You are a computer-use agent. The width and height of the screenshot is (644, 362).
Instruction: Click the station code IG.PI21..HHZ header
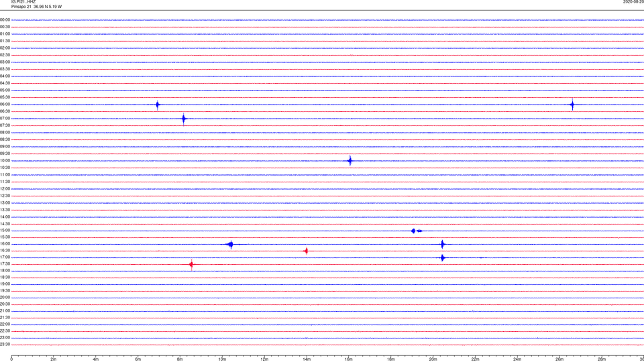click(23, 1)
